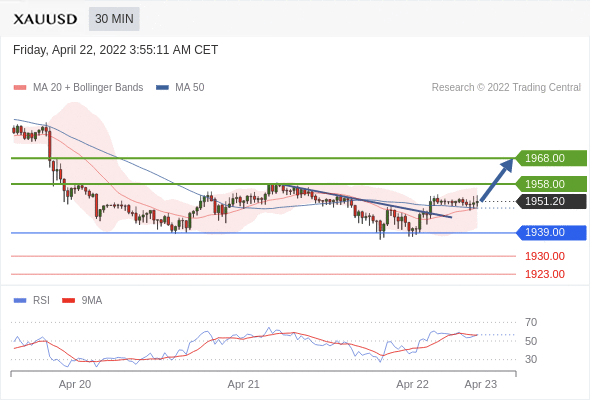
Task: Select the 1958.00 resistance price label
Action: pyautogui.click(x=551, y=184)
